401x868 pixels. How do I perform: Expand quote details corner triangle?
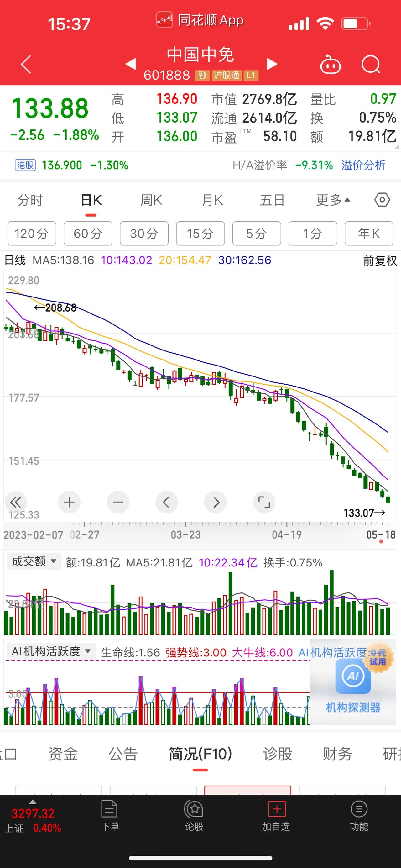coord(397,147)
